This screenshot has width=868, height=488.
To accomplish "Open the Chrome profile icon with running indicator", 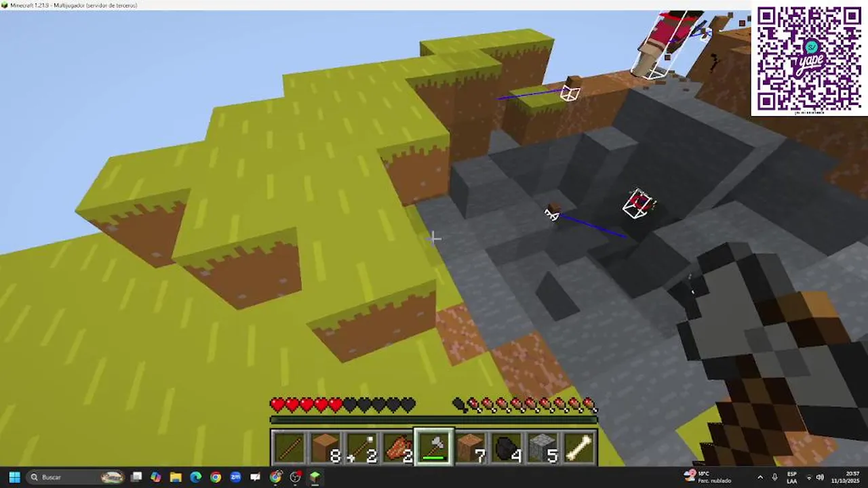I will 275,477.
